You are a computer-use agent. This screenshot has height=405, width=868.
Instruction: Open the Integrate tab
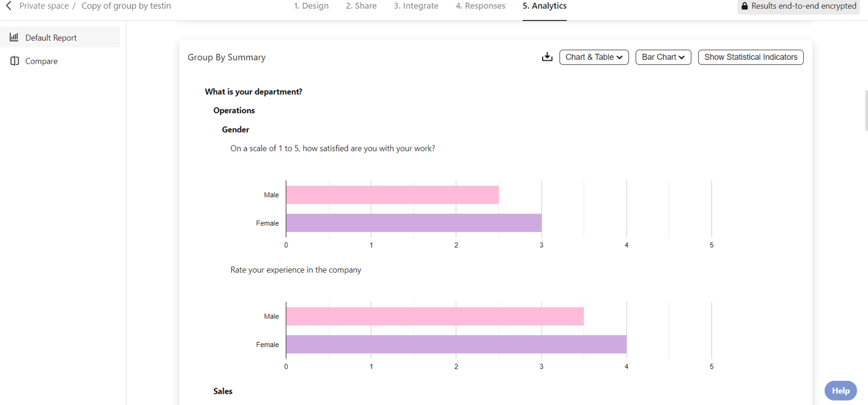416,6
